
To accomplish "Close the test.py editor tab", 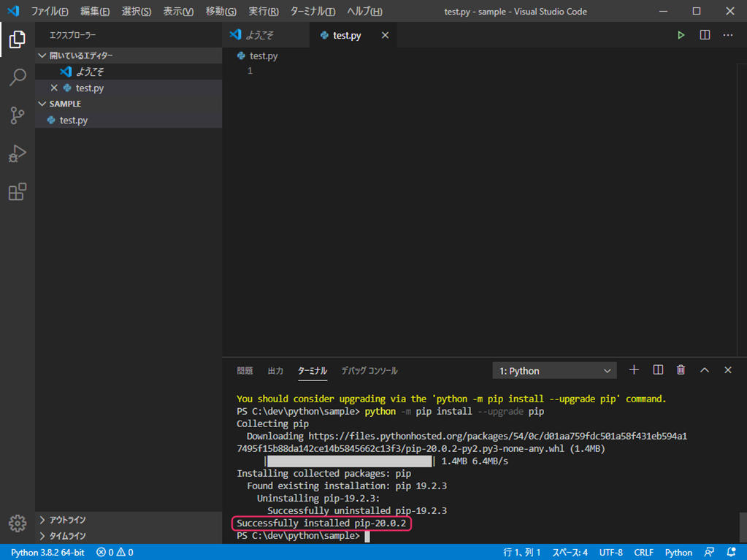I will (385, 35).
